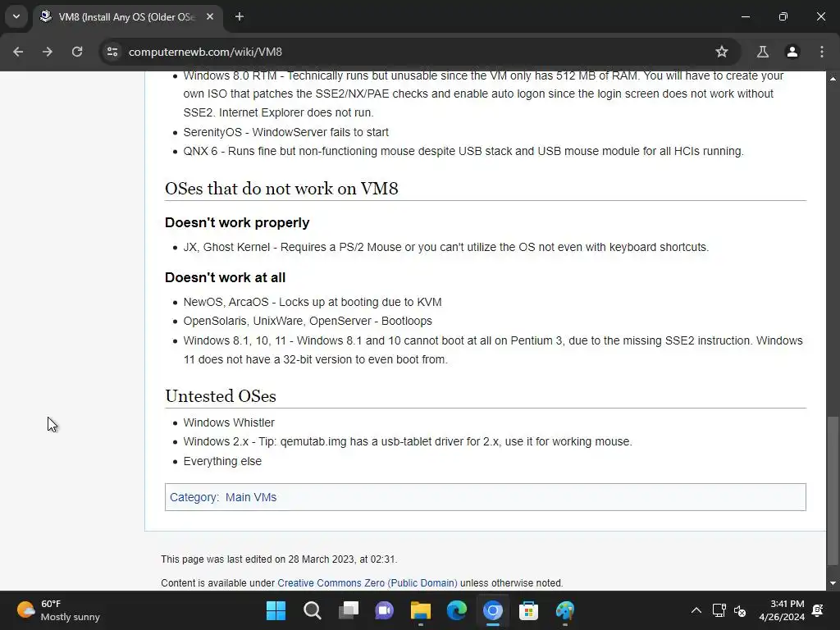Open the Category link

click(x=193, y=497)
